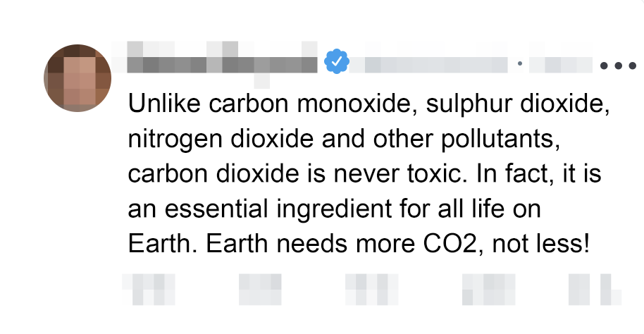644x334 pixels.
Task: Click the blurred username handle after the badge
Action: pyautogui.click(x=428, y=64)
